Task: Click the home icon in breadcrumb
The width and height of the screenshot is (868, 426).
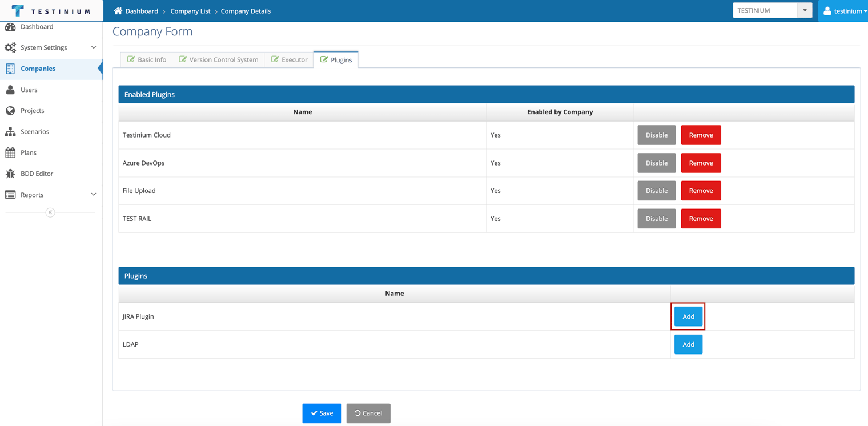Action: (118, 11)
